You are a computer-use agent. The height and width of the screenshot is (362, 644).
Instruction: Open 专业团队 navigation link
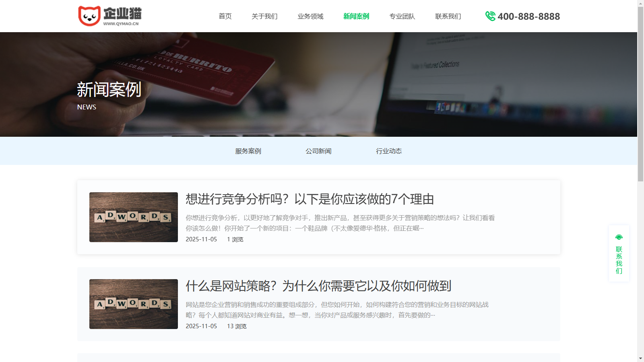coord(402,16)
